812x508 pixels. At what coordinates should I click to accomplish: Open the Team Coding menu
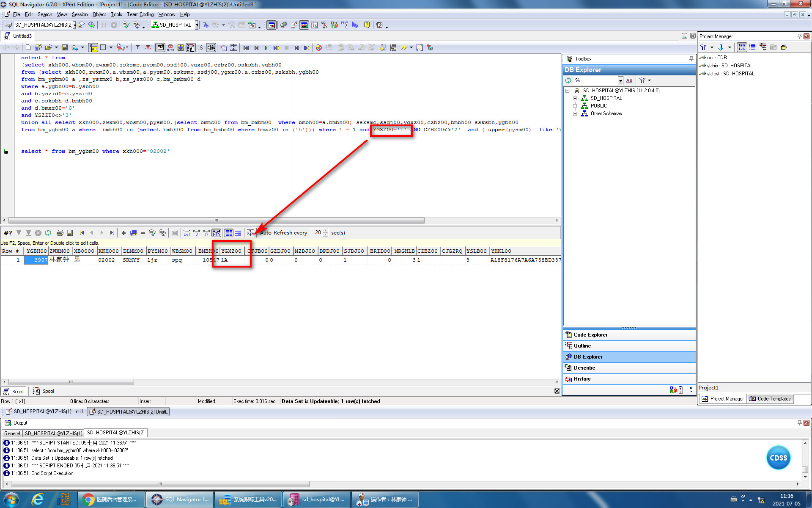(140, 14)
